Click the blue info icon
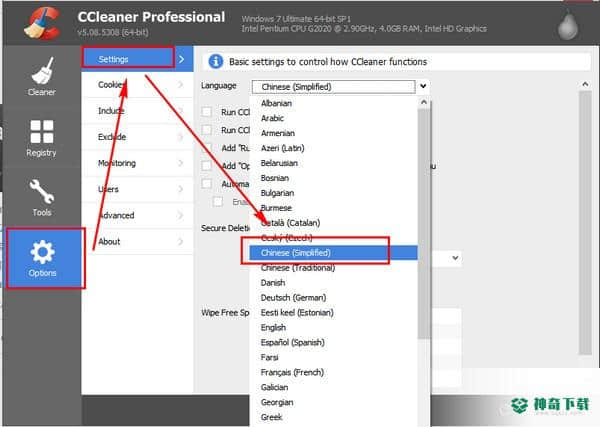The image size is (600, 427). coord(215,61)
